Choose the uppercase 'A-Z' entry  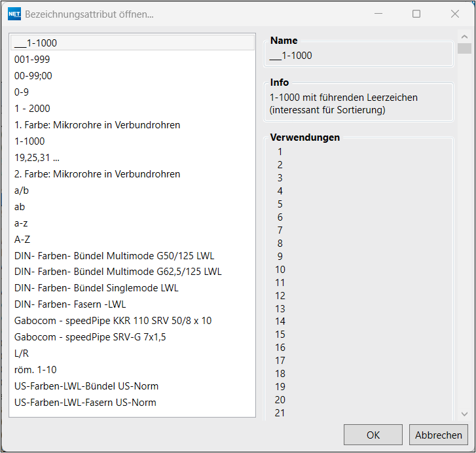pos(132,240)
